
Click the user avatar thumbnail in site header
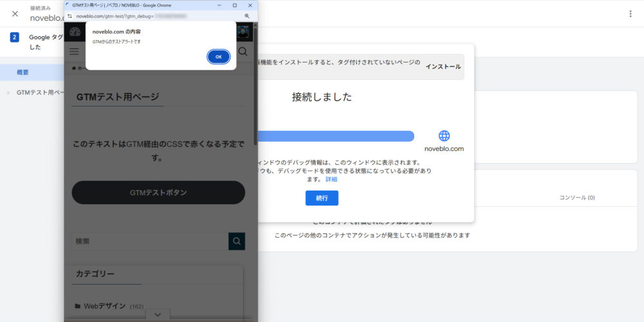click(x=243, y=32)
